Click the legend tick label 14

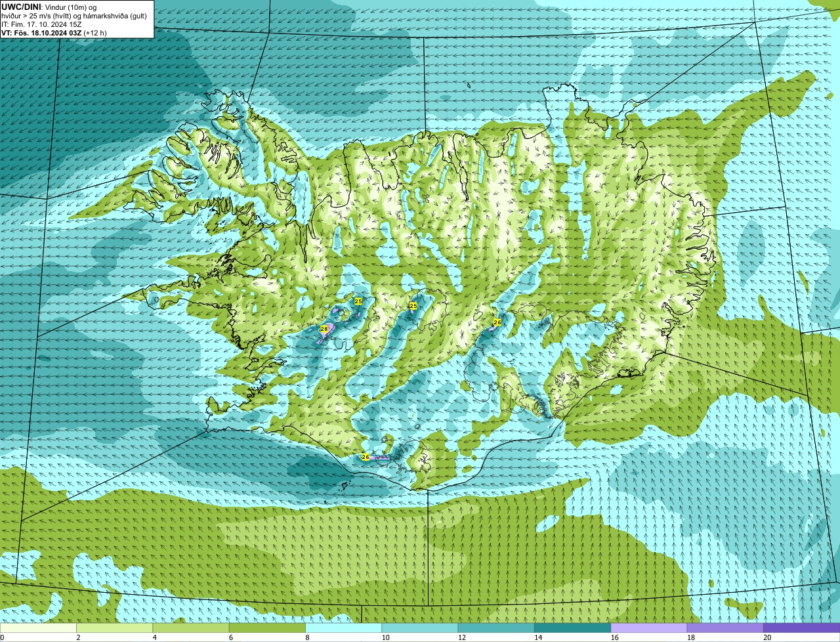tap(538, 637)
